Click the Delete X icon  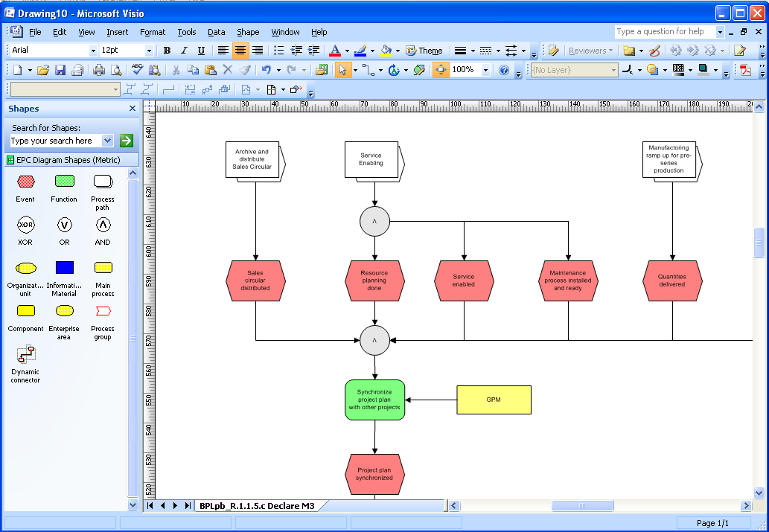[228, 70]
